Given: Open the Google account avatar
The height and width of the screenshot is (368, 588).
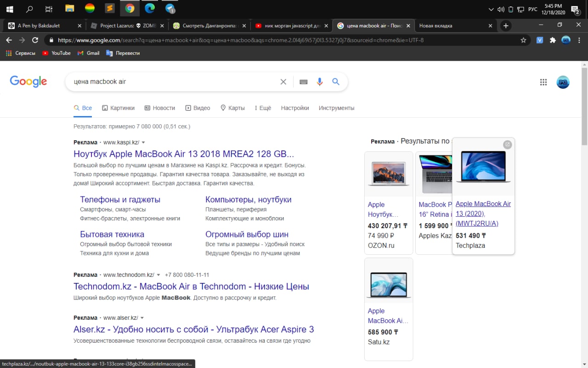Looking at the screenshot, I should [563, 82].
